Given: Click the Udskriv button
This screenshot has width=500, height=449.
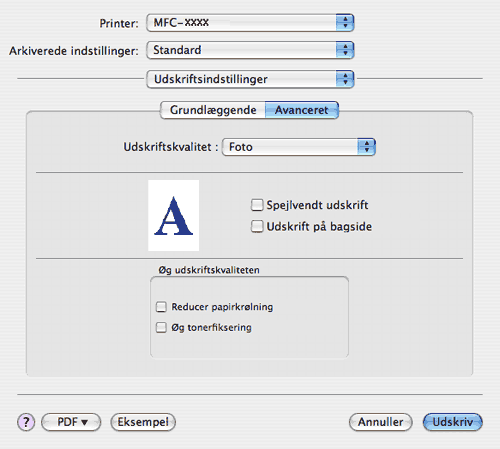Looking at the screenshot, I should pos(453,422).
